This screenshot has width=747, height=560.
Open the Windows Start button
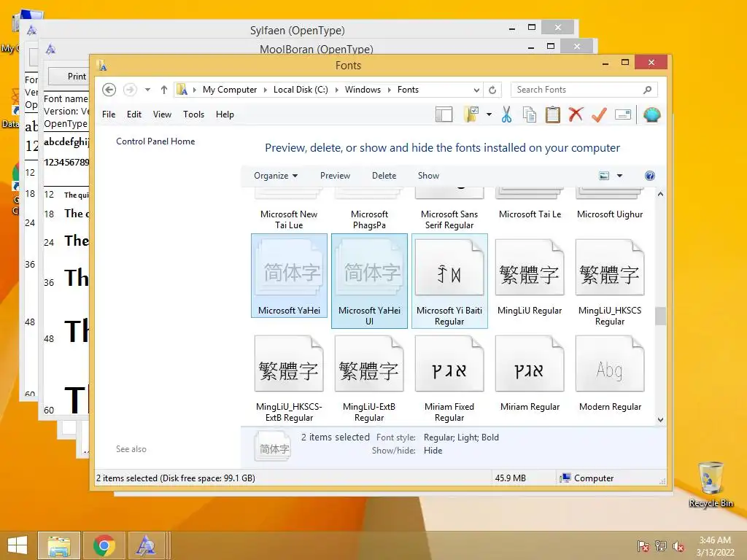(18, 545)
